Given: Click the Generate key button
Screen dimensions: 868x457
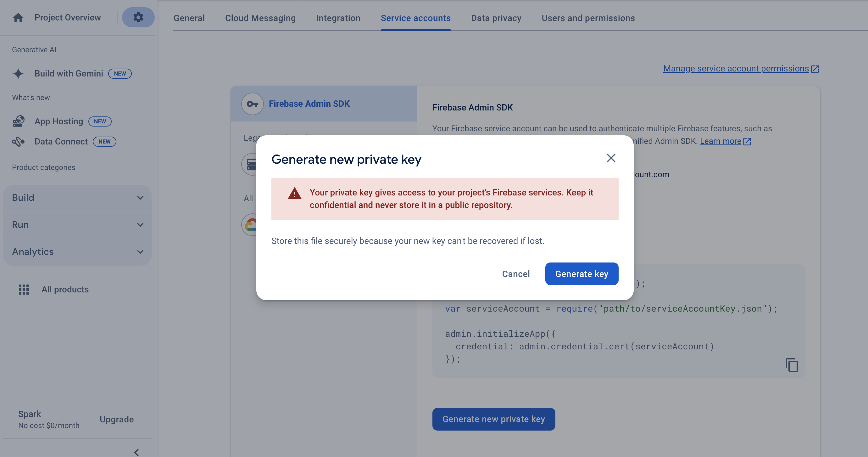Looking at the screenshot, I should 581,274.
